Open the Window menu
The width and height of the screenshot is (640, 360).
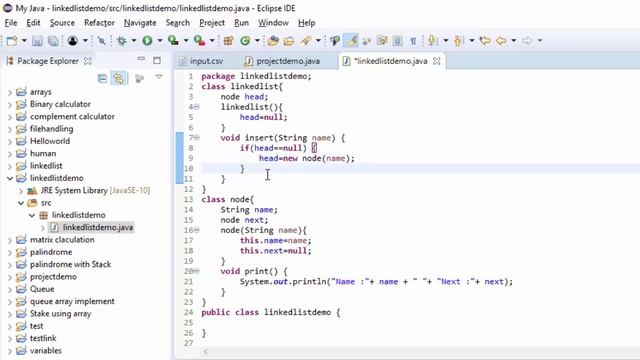click(x=273, y=23)
